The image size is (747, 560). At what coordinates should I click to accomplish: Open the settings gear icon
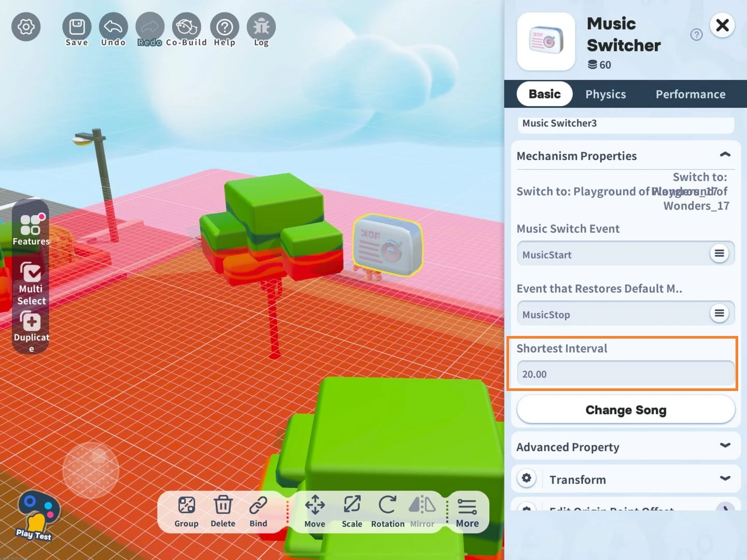coord(26,26)
